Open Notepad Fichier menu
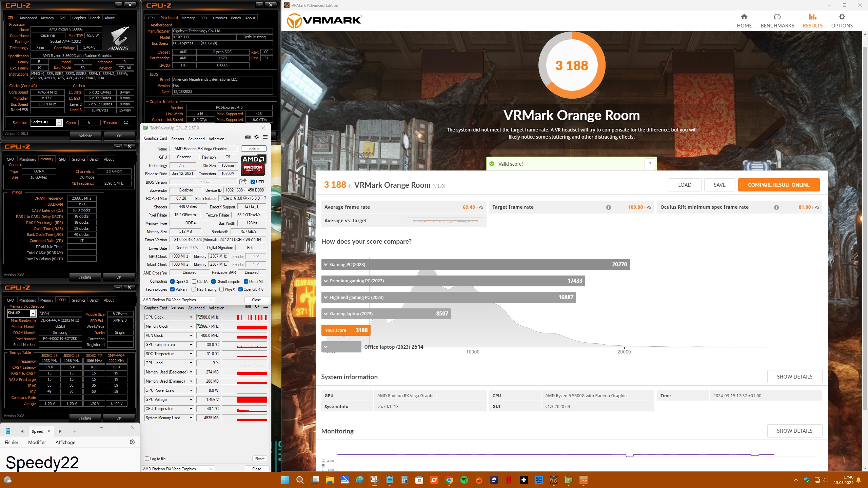Viewport: 868px width, 488px height. [12, 442]
